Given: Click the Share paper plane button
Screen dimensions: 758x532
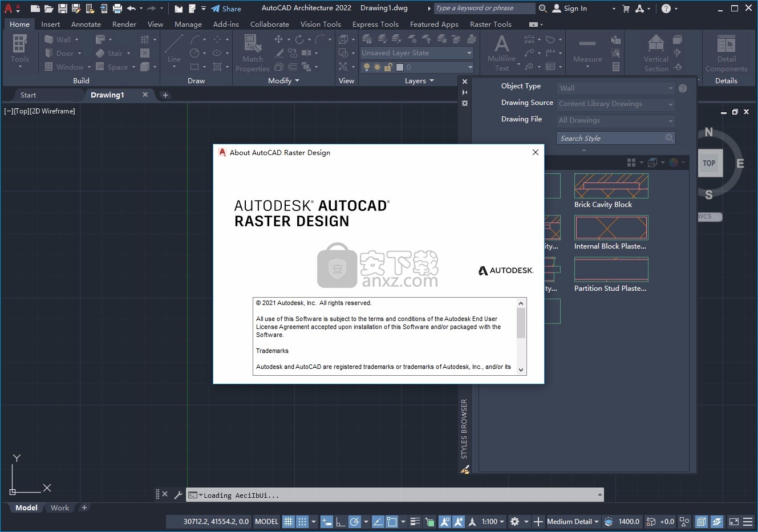Looking at the screenshot, I should [x=226, y=9].
